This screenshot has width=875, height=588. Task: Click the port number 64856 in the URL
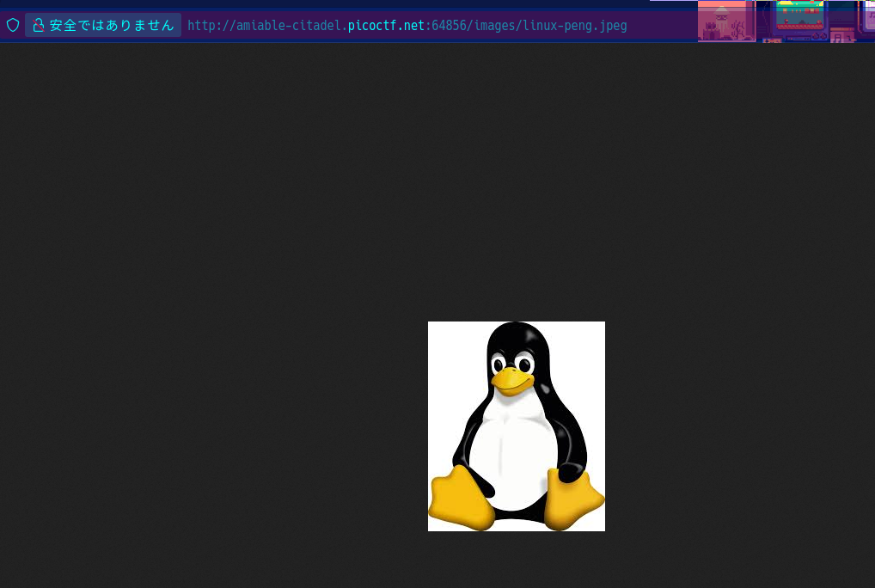point(448,26)
